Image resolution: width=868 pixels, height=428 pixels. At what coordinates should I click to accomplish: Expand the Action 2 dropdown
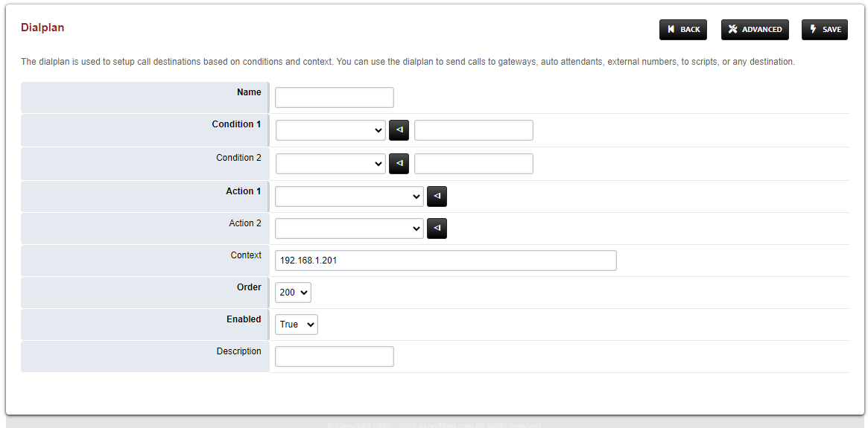coord(349,229)
